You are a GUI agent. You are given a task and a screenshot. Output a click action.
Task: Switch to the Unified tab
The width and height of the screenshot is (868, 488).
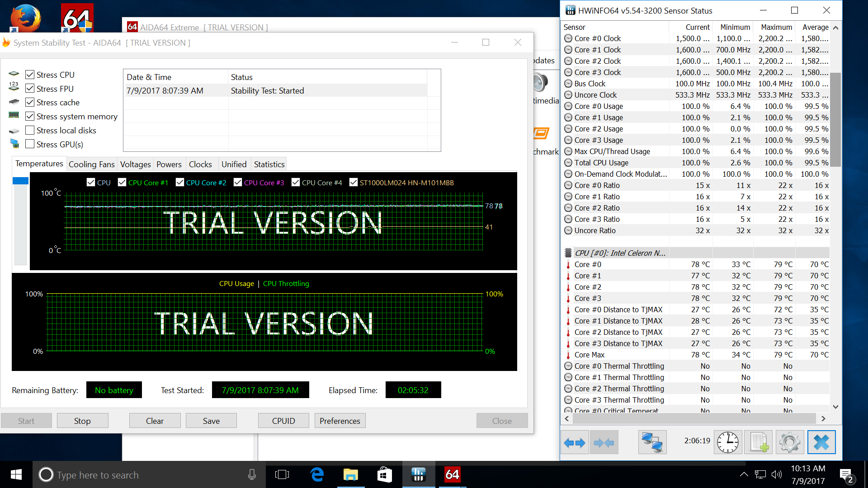[x=234, y=164]
